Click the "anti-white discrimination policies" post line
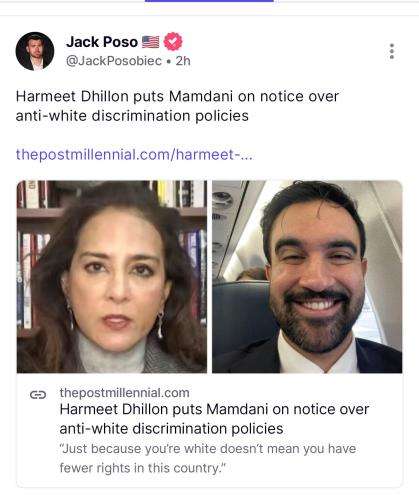 click(132, 116)
